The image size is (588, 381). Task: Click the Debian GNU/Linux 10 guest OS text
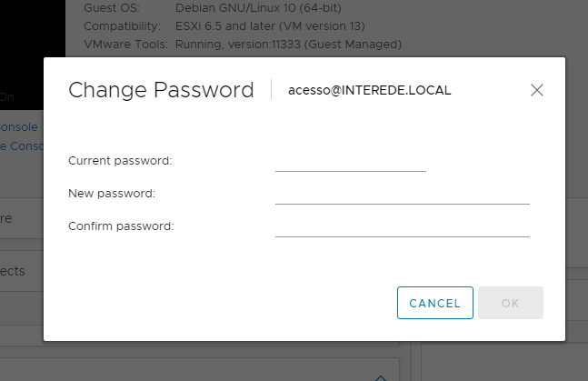pos(263,8)
